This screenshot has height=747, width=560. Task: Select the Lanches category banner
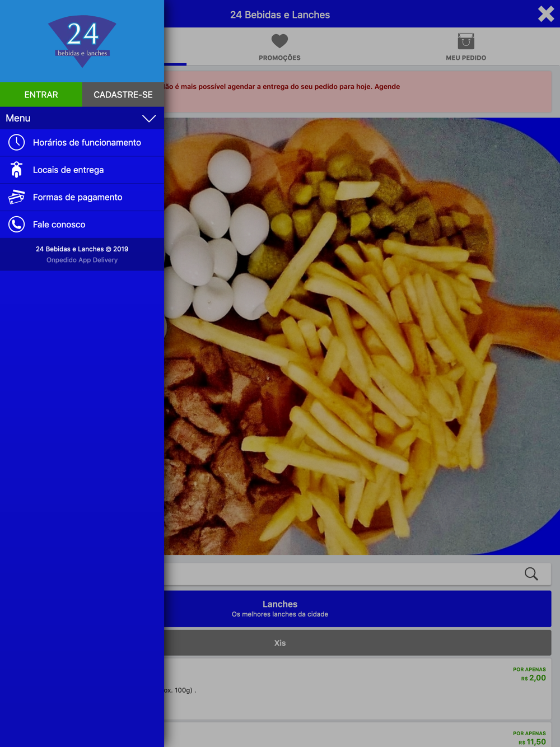(x=358, y=609)
